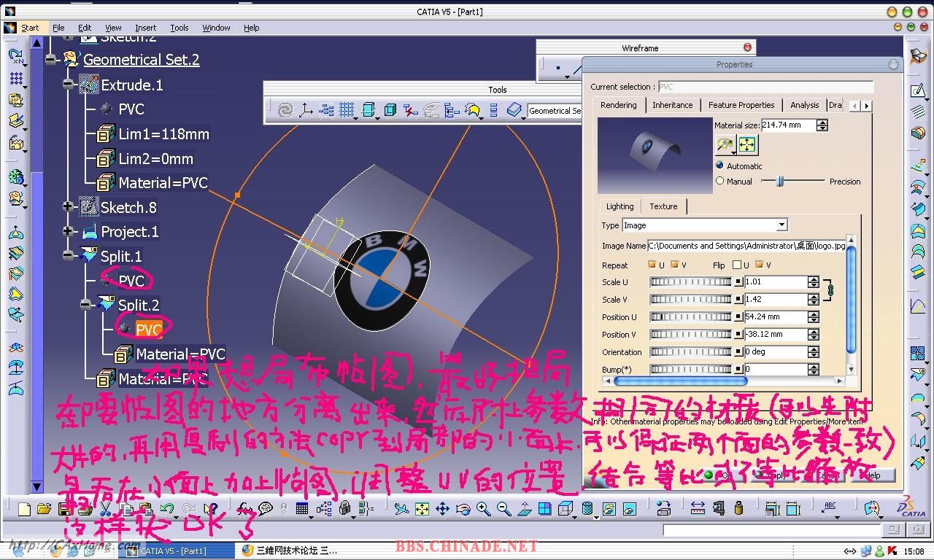The width and height of the screenshot is (934, 560).
Task: Click the material preview thumbnail in Properties
Action: click(655, 155)
